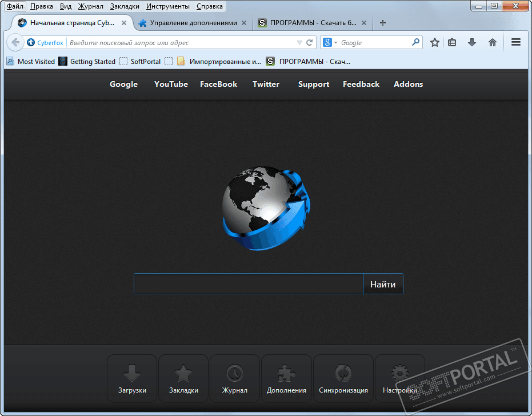Open Импортированные bookmarks folder
532x416 pixels.
(219, 61)
